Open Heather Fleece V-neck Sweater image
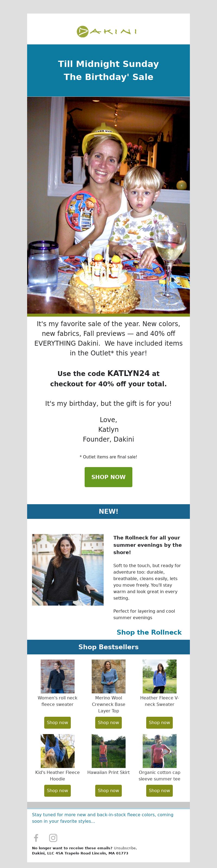217x868 pixels. click(159, 676)
